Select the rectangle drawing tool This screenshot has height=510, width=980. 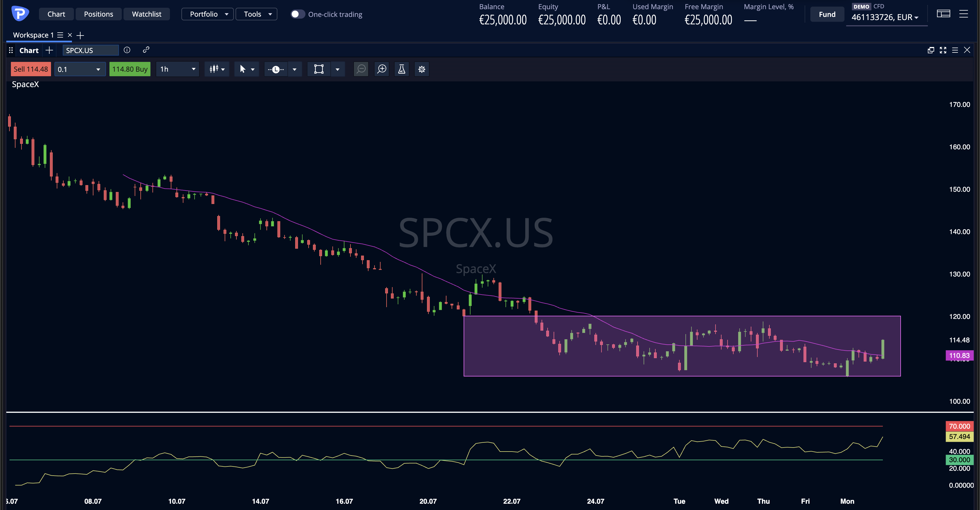(x=319, y=69)
